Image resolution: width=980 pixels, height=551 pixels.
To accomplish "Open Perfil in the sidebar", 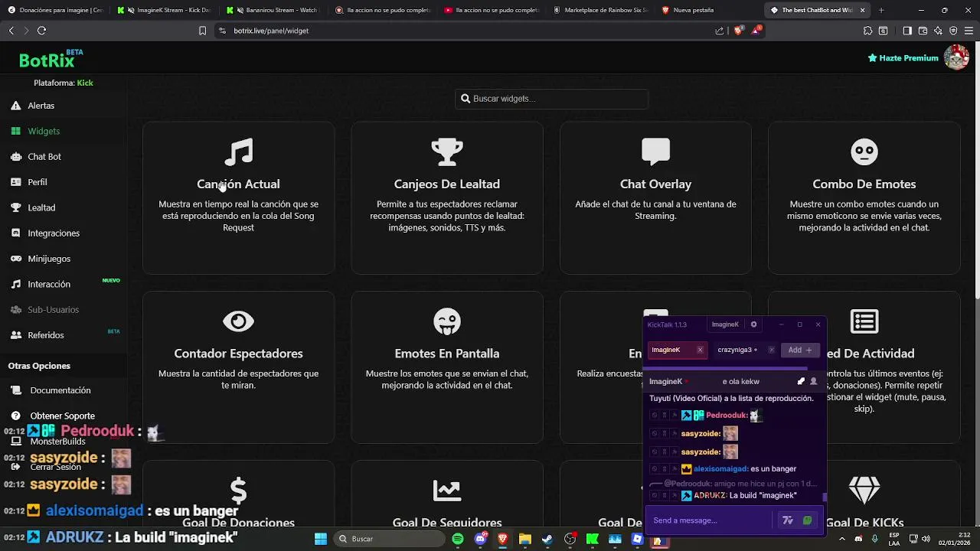I will 38,182.
